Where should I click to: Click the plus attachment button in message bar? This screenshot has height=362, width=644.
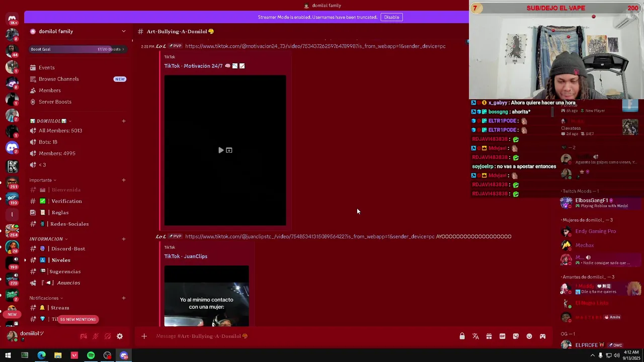pyautogui.click(x=144, y=336)
